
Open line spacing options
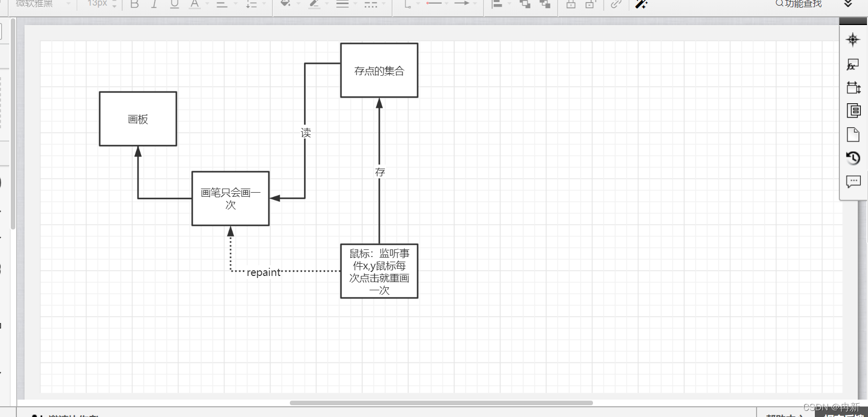point(252,4)
